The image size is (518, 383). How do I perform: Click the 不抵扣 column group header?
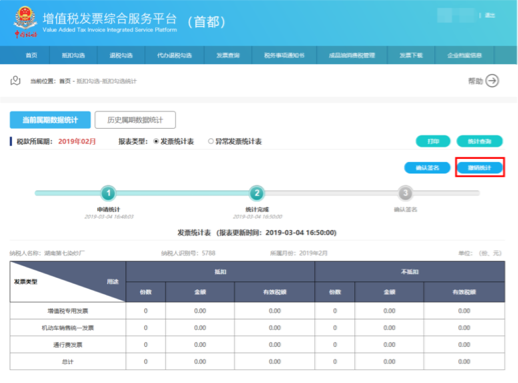click(410, 272)
